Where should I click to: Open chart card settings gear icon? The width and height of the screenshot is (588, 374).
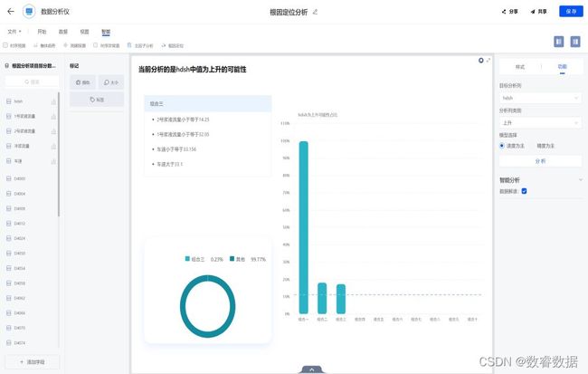click(x=480, y=61)
